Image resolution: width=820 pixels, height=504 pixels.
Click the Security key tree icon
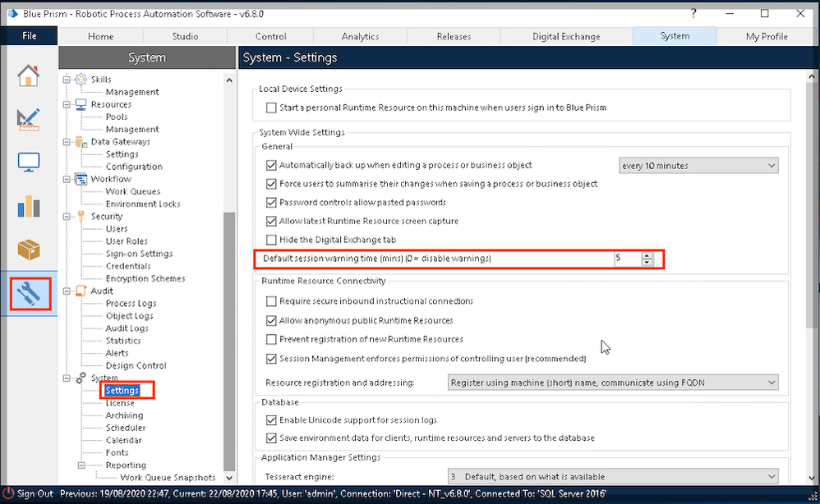pos(81,216)
